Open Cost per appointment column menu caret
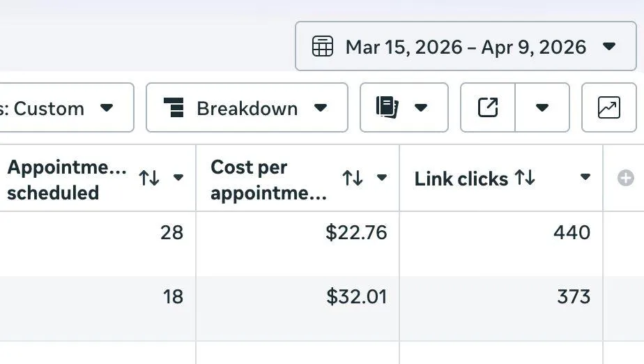The width and height of the screenshot is (644, 364). click(382, 178)
